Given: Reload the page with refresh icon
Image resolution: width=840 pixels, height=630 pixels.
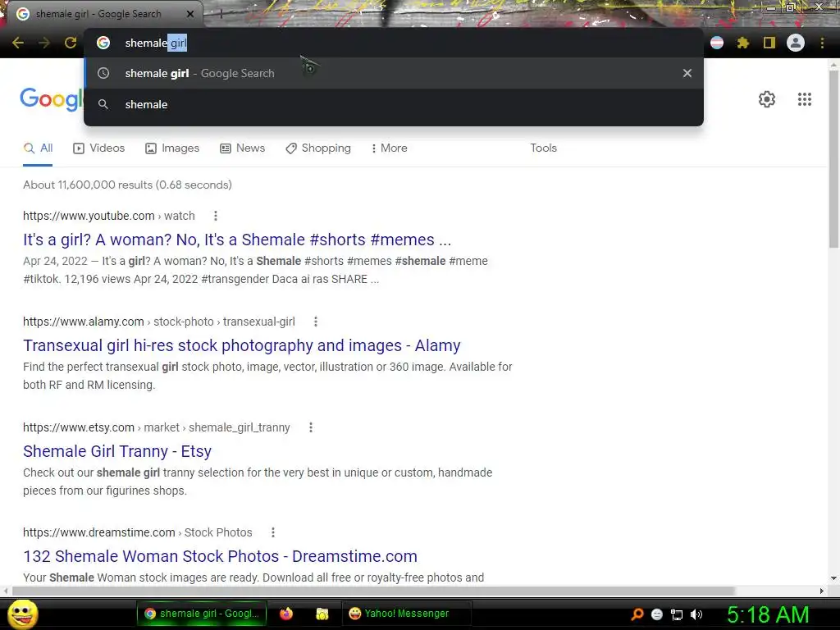Looking at the screenshot, I should pyautogui.click(x=71, y=43).
